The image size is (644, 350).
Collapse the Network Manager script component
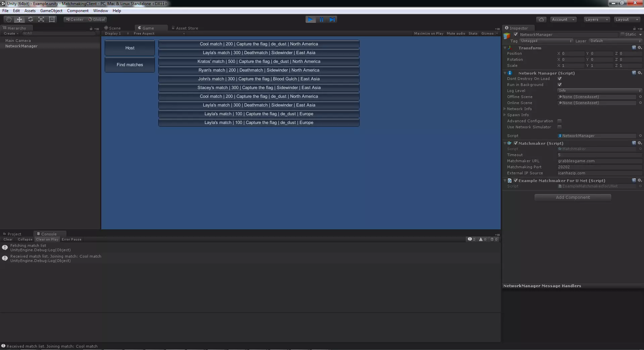[505, 73]
